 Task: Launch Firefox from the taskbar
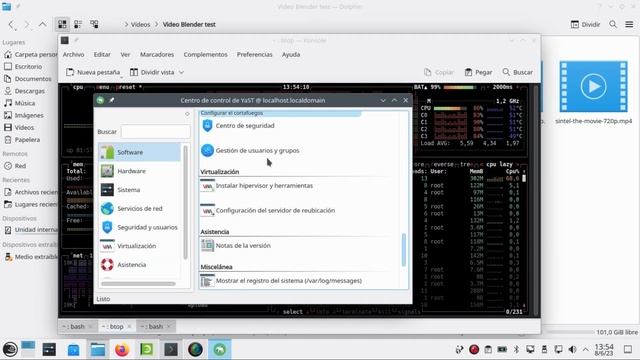(x=122, y=349)
